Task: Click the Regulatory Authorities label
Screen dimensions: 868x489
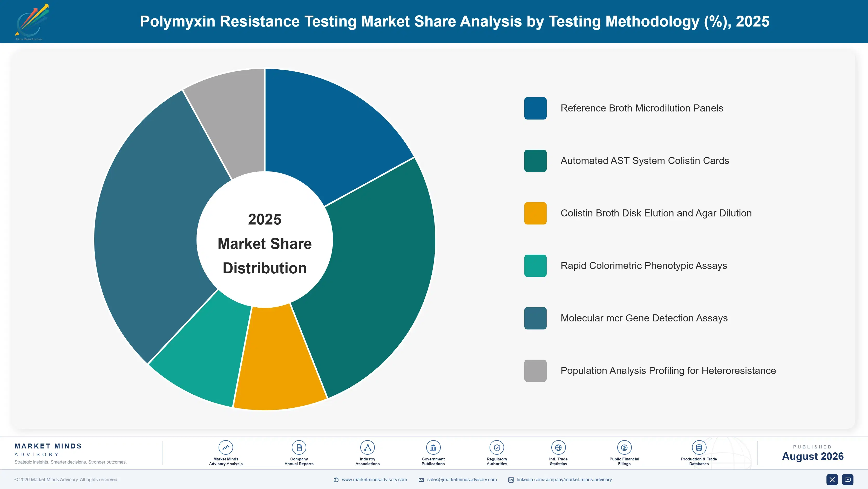Action: click(497, 461)
